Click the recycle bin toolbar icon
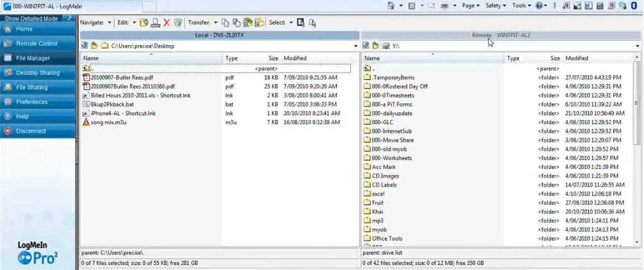The height and width of the screenshot is (270, 644). coord(177,22)
